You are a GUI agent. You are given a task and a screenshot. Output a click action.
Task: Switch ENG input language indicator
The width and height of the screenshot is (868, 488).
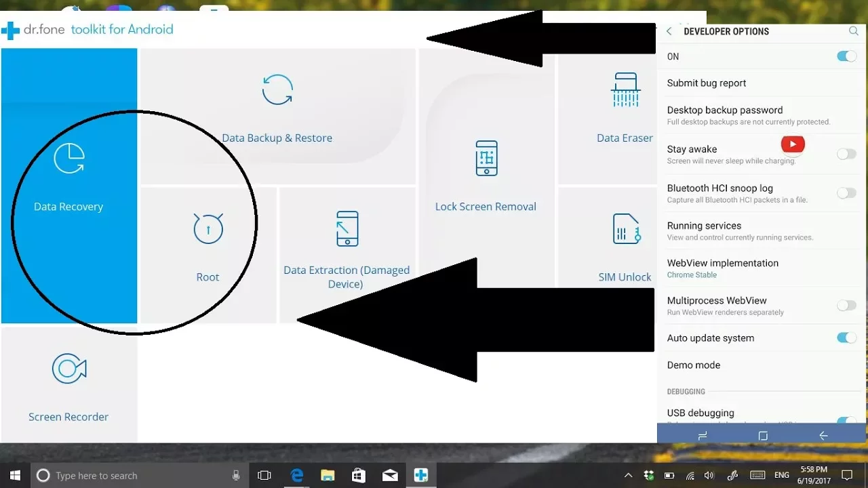782,475
